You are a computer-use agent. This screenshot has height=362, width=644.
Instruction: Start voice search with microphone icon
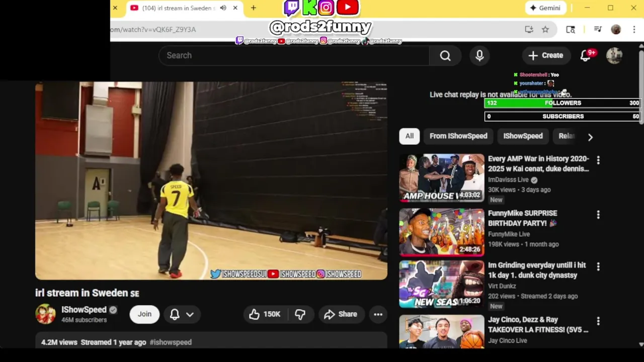[479, 55]
